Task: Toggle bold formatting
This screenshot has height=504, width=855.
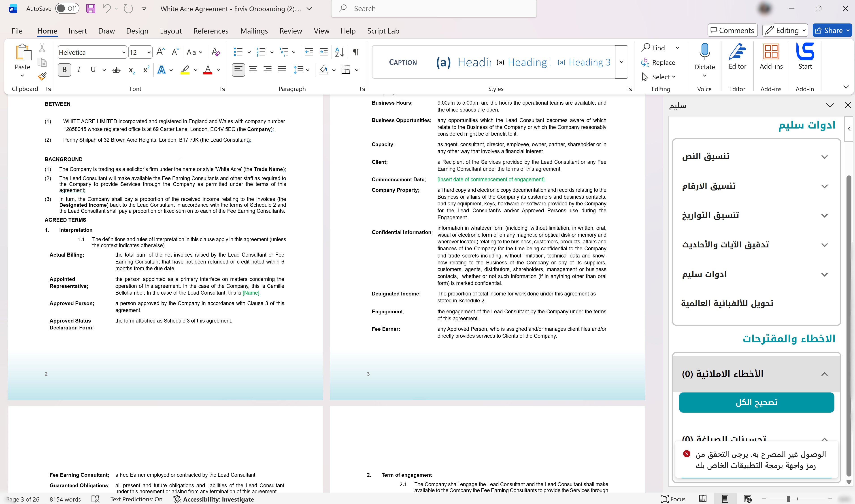Action: [x=64, y=70]
